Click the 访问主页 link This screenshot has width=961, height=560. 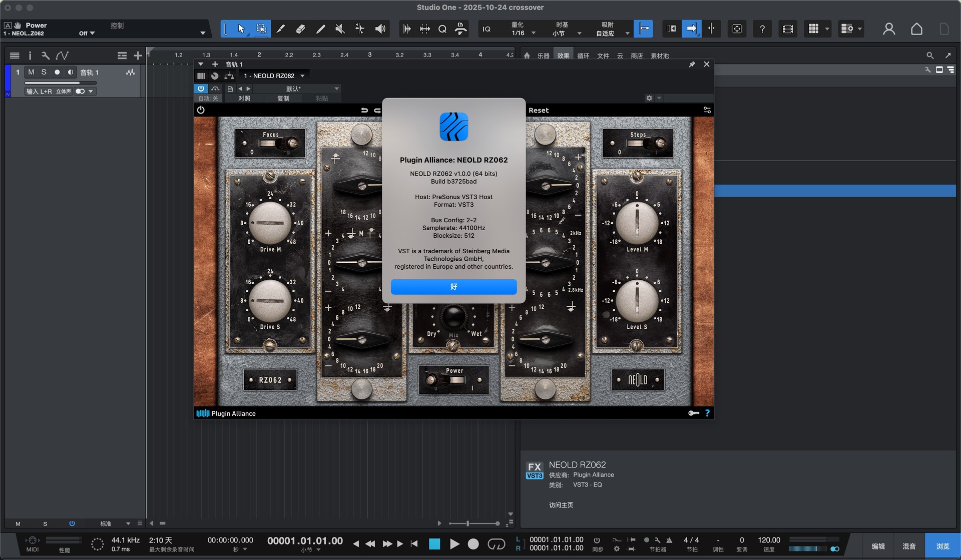click(561, 505)
